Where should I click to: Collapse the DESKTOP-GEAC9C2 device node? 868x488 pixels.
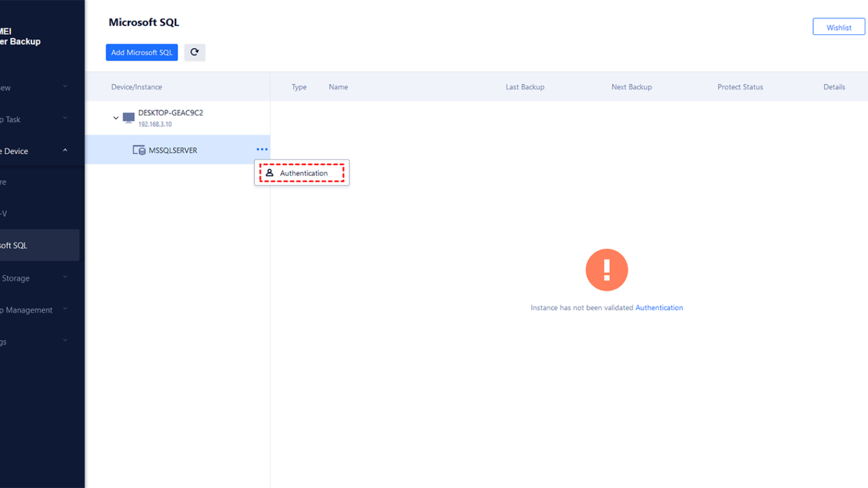pyautogui.click(x=116, y=118)
